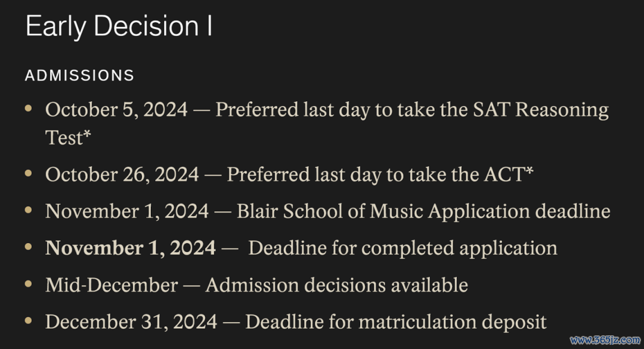Click Blair School of Music Application deadline
Viewport: 644px width, 349px height.
[423, 211]
